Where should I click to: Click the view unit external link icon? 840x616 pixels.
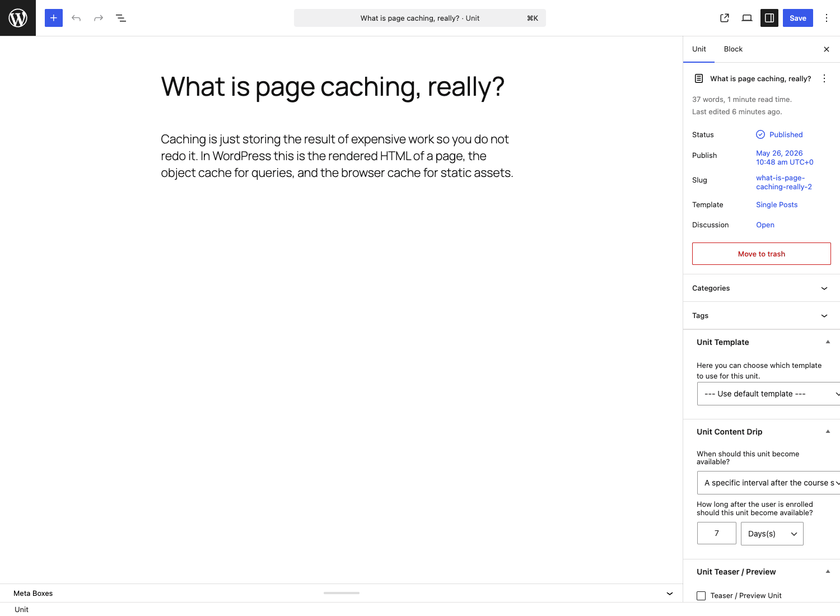coord(725,18)
